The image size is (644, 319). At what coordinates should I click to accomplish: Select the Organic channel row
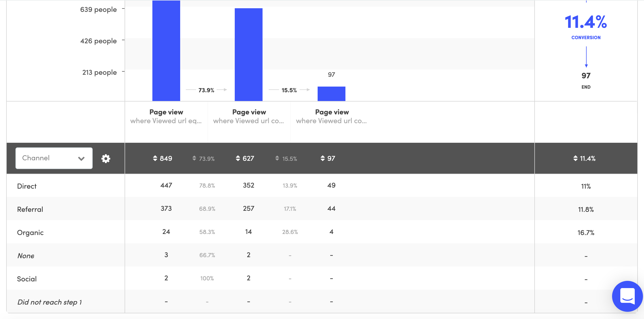tap(30, 232)
